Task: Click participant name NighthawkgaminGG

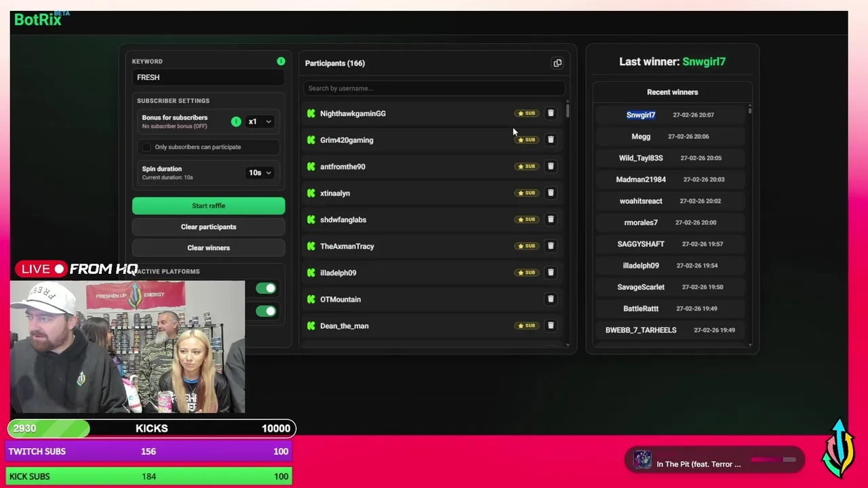Action: (x=353, y=114)
